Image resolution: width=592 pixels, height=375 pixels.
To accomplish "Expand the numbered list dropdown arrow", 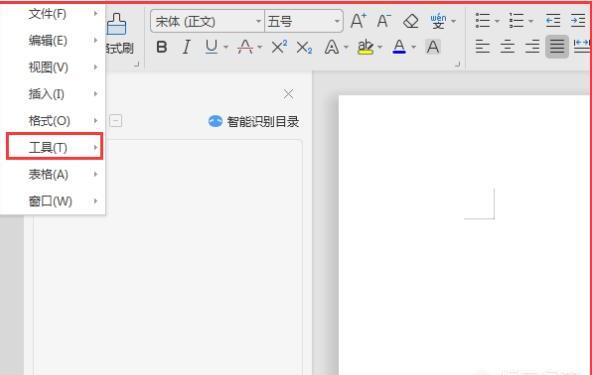I will pos(531,21).
